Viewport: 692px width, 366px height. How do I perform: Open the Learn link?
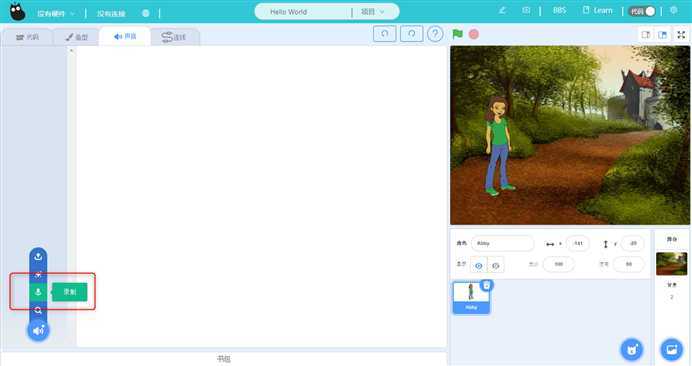coord(598,10)
